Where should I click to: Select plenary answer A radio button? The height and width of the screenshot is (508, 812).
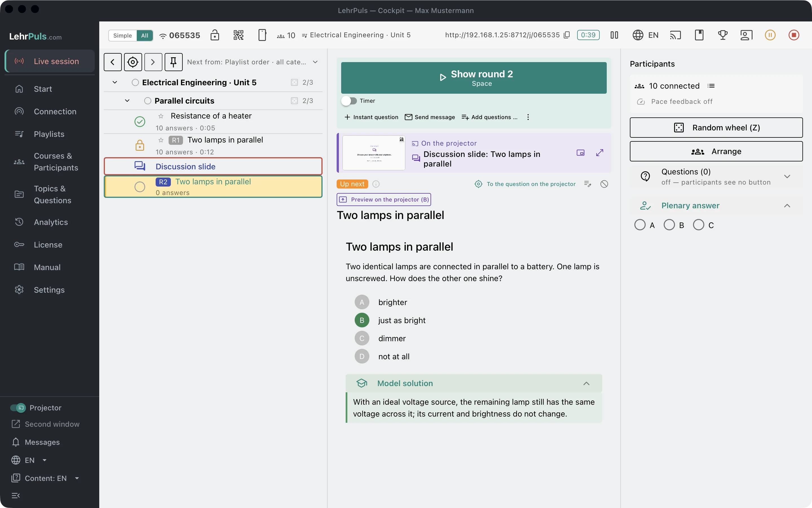tap(639, 225)
